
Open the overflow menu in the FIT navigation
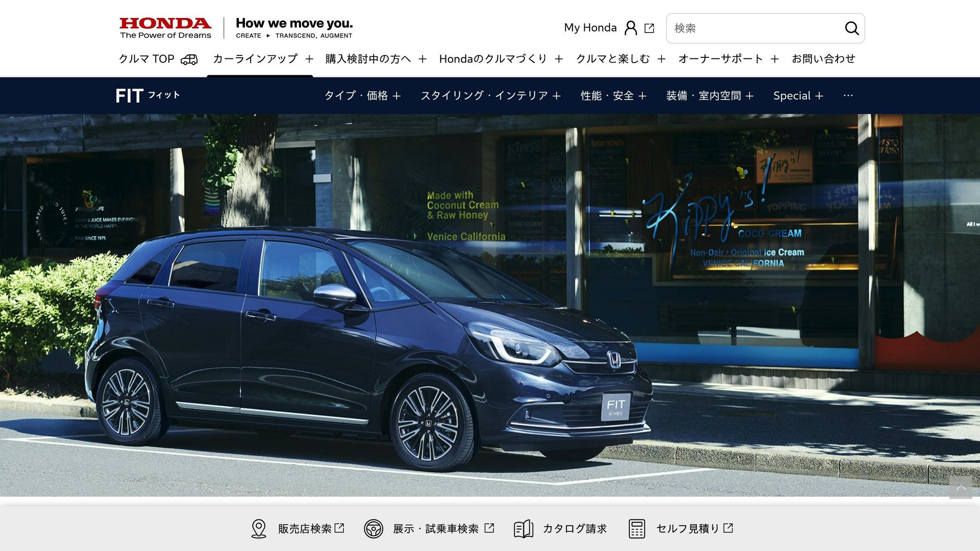pos(848,96)
